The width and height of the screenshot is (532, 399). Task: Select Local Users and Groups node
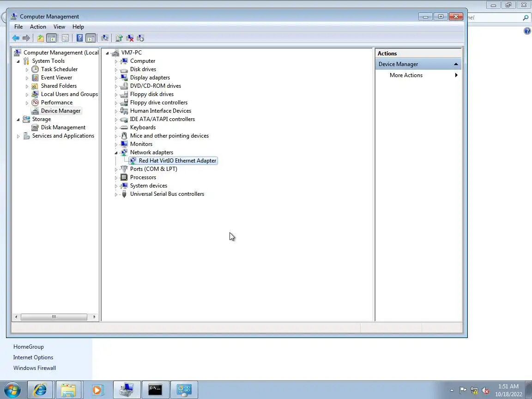point(70,94)
